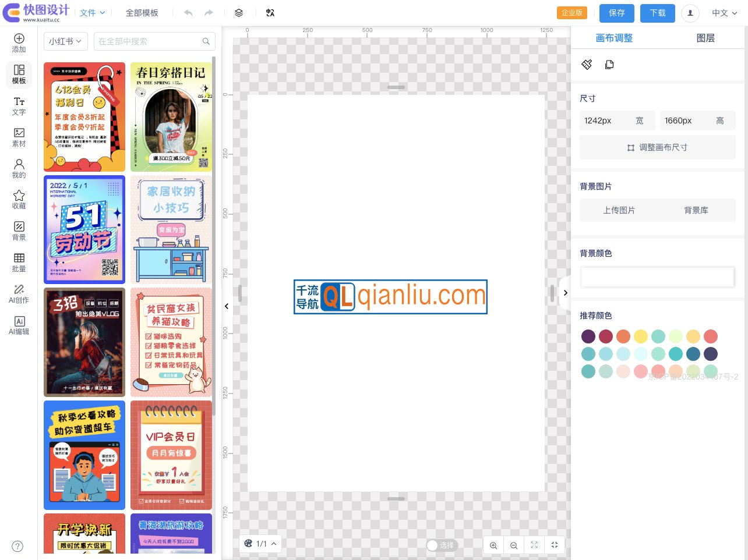Click the translate (中/A) icon in the toolbar

270,12
